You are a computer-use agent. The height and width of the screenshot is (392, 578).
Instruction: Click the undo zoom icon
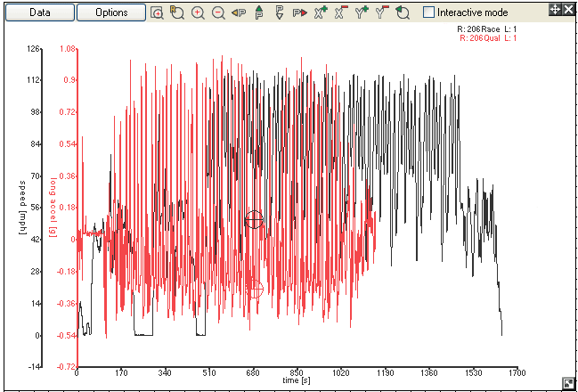403,13
